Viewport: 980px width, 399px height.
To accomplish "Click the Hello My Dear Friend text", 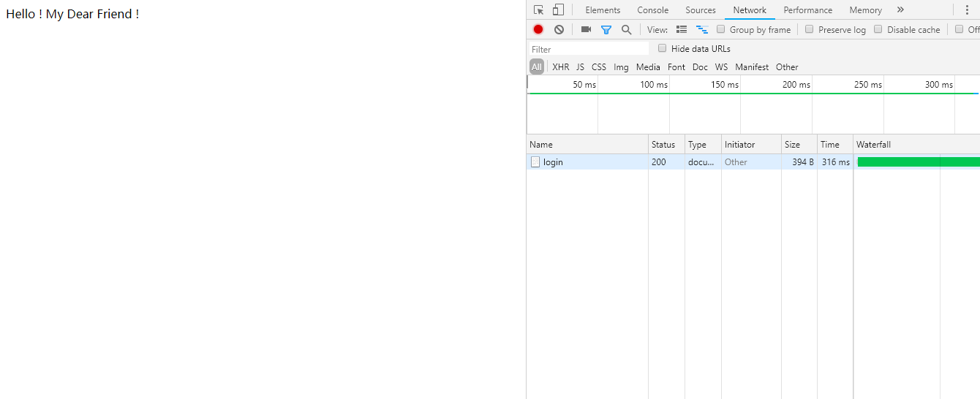I will (72, 14).
